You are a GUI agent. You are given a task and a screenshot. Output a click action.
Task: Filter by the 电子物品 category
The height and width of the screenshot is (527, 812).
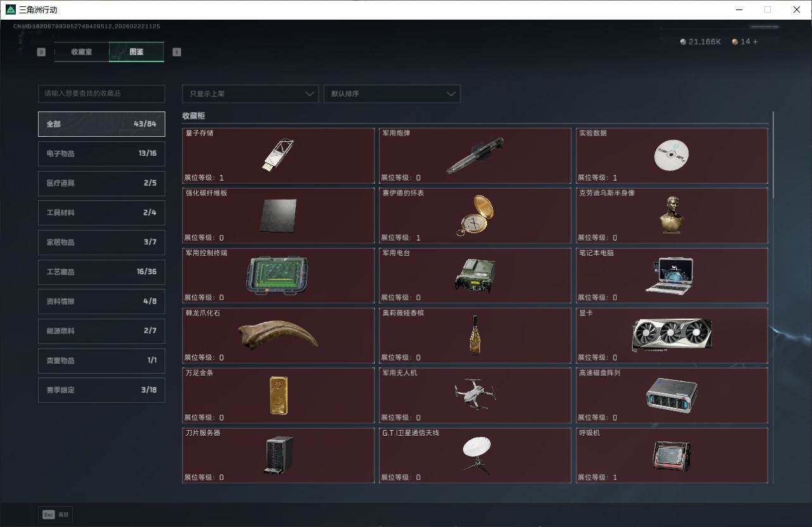[x=101, y=153]
